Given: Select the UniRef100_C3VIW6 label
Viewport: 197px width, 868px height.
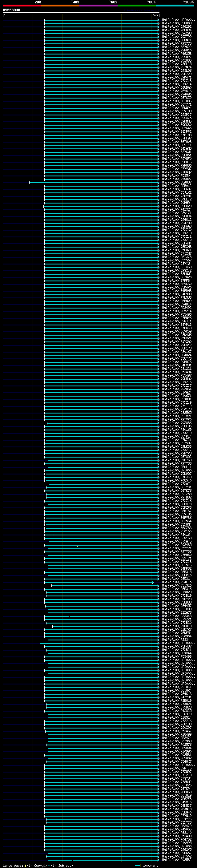Looking at the screenshot, I should click(x=177, y=515).
